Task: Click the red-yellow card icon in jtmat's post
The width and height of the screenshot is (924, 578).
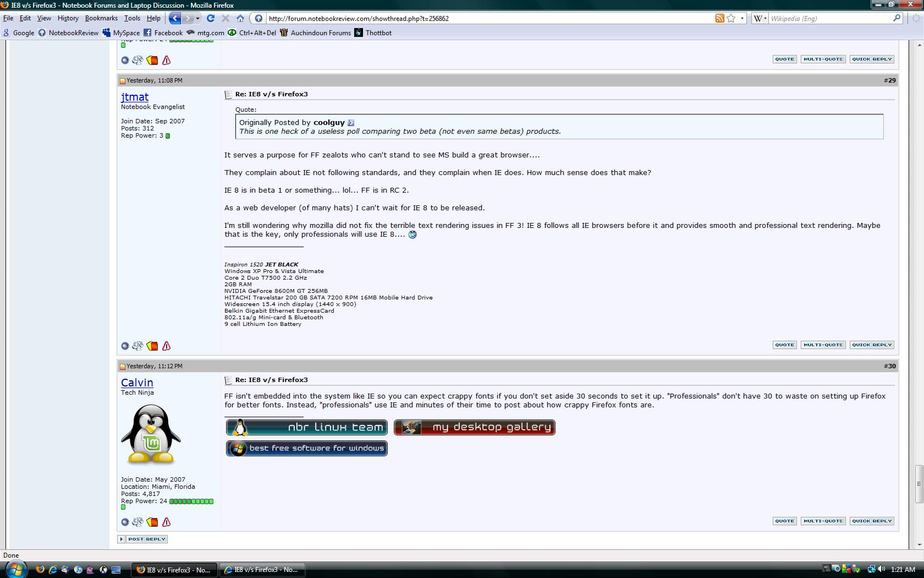Action: pos(152,346)
